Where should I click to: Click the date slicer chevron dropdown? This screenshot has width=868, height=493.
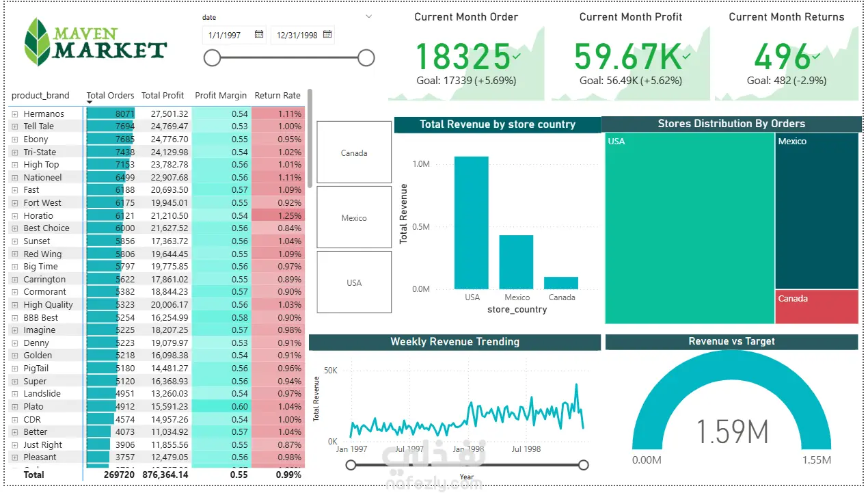click(x=369, y=16)
